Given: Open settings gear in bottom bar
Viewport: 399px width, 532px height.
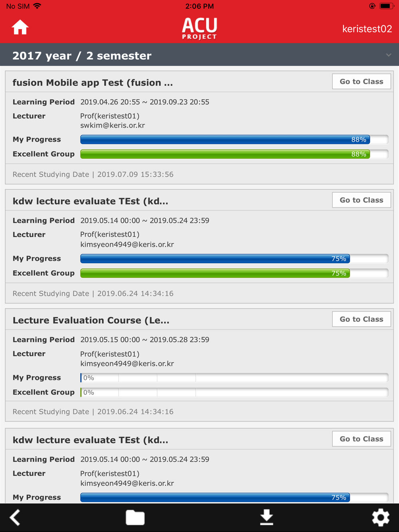Looking at the screenshot, I should coord(381,518).
